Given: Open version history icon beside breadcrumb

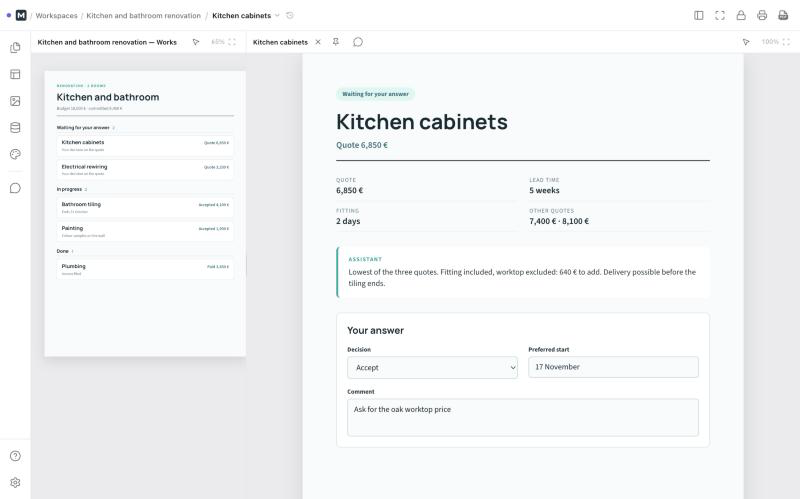Looking at the screenshot, I should point(290,15).
